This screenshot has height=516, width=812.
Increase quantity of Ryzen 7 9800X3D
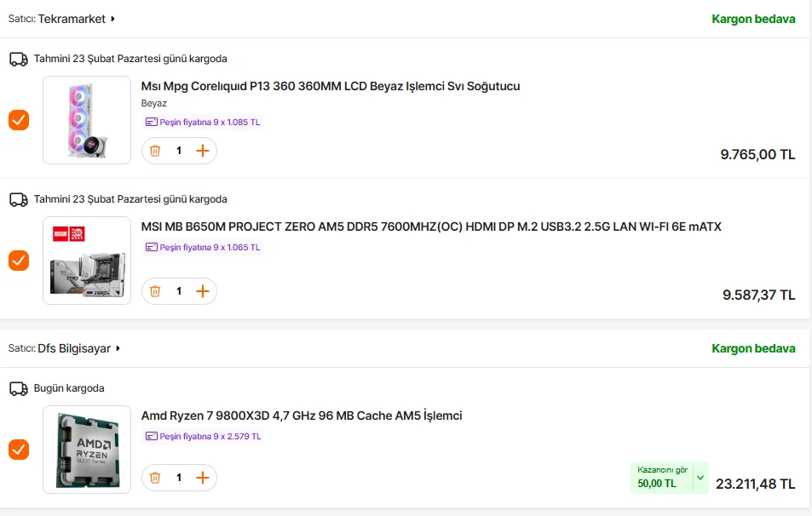[202, 478]
